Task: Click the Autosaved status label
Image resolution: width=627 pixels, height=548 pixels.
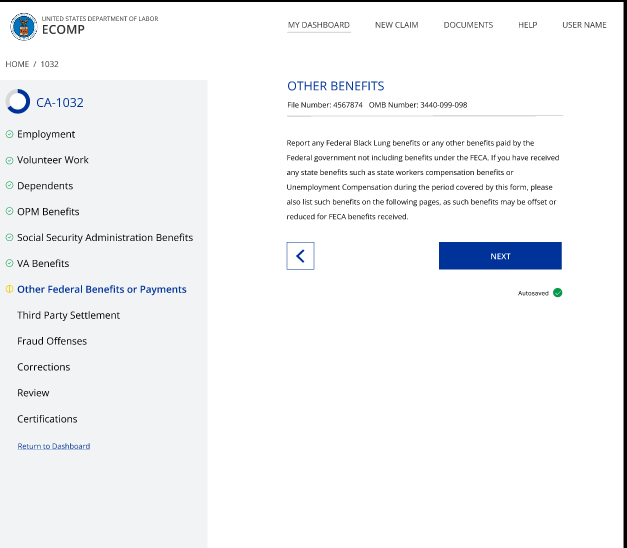Action: pos(533,293)
